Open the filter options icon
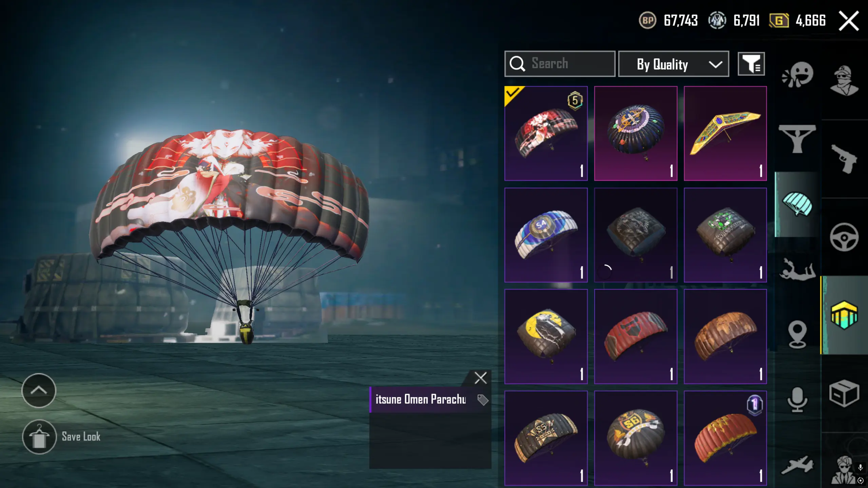 coord(751,64)
